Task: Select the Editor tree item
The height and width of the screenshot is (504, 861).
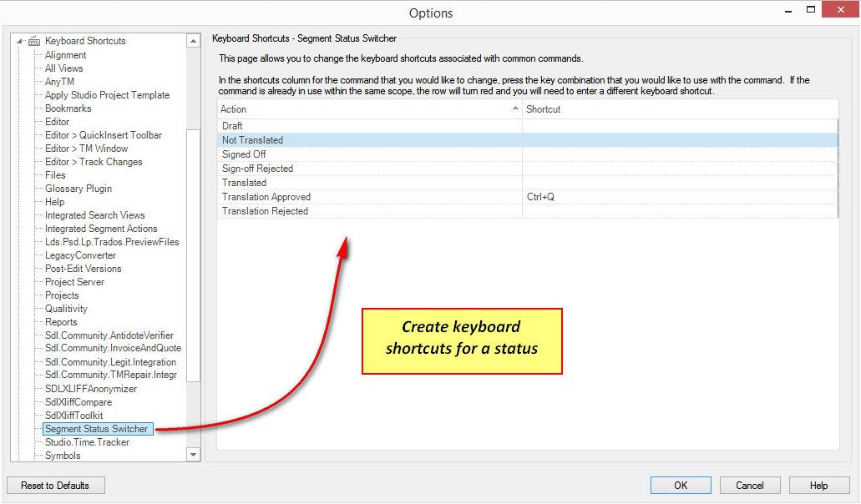Action: (x=57, y=122)
